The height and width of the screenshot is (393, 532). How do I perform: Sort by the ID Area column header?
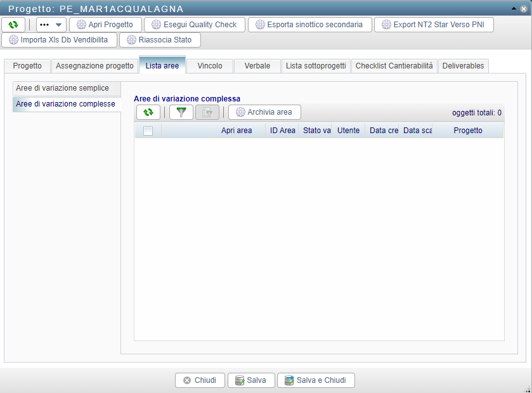(282, 131)
